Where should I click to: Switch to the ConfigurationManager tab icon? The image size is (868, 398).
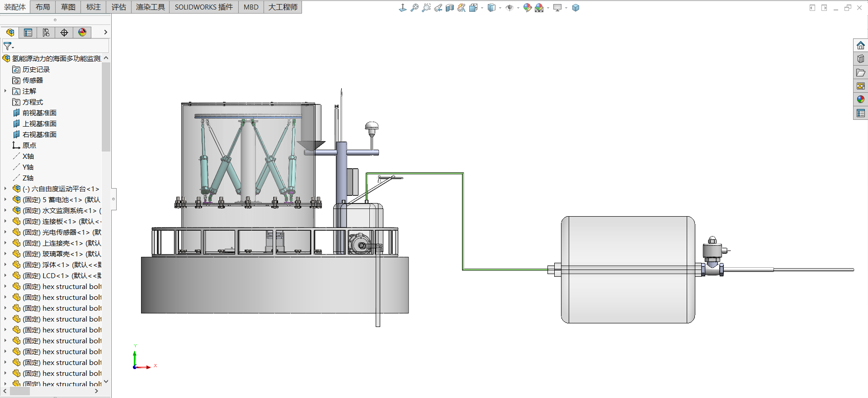[x=46, y=33]
